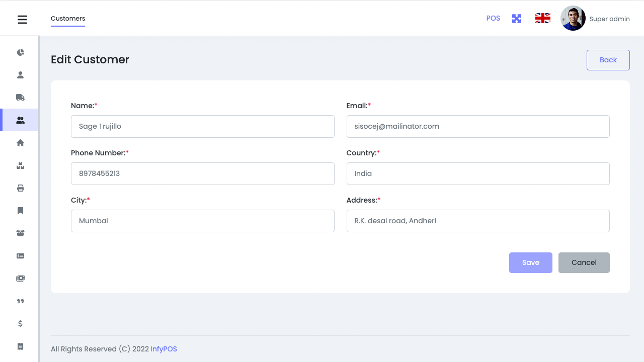Click the Cancel button
Viewport: 644px width, 362px height.
[584, 262]
